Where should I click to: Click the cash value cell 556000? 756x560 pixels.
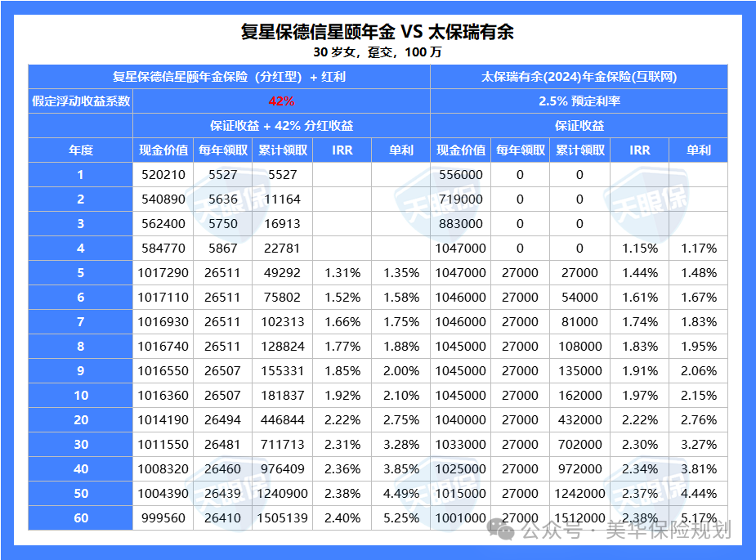click(460, 175)
